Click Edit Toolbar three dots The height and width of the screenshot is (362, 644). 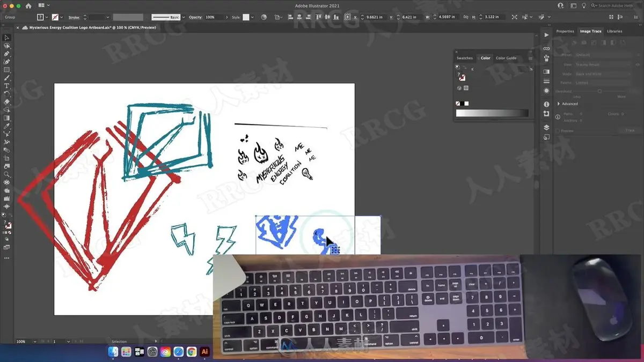[x=7, y=258]
